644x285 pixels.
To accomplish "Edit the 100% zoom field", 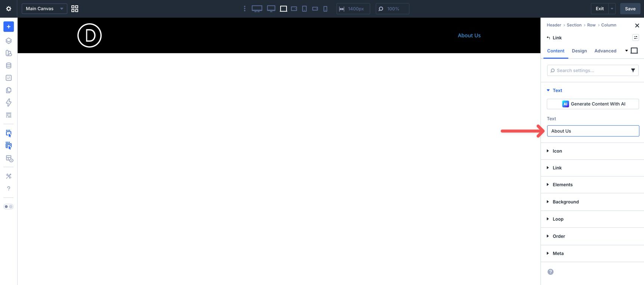I will pos(393,9).
